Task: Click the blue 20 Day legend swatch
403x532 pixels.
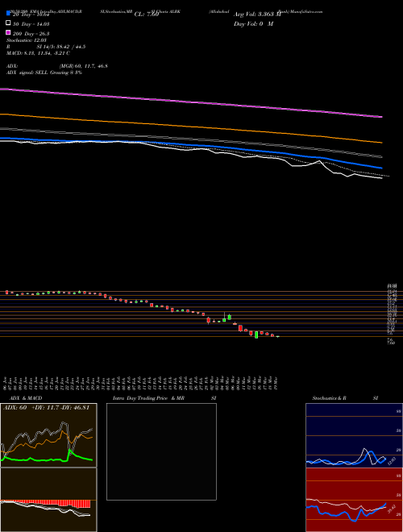Action: click(x=8, y=14)
